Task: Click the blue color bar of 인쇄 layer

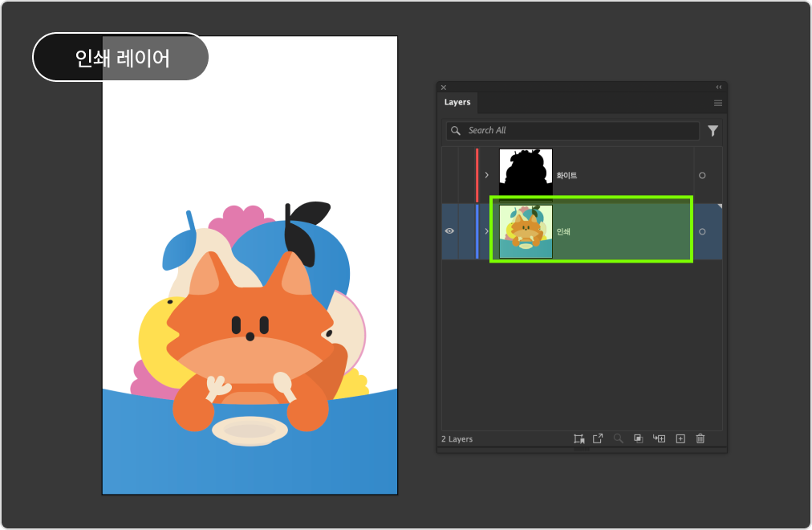Action: point(477,231)
